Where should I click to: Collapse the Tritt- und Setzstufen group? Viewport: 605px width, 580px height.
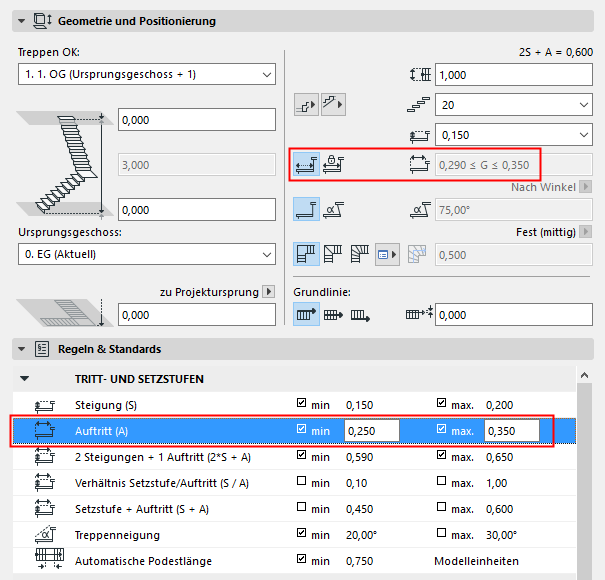coord(25,379)
